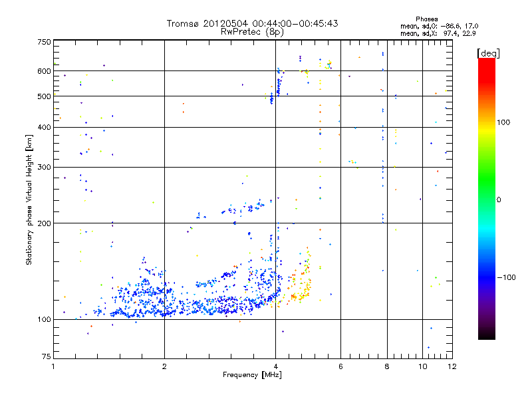This screenshot has width=532, height=399.
Task: Click the x-axis tick label '12'
Action: pos(452,366)
